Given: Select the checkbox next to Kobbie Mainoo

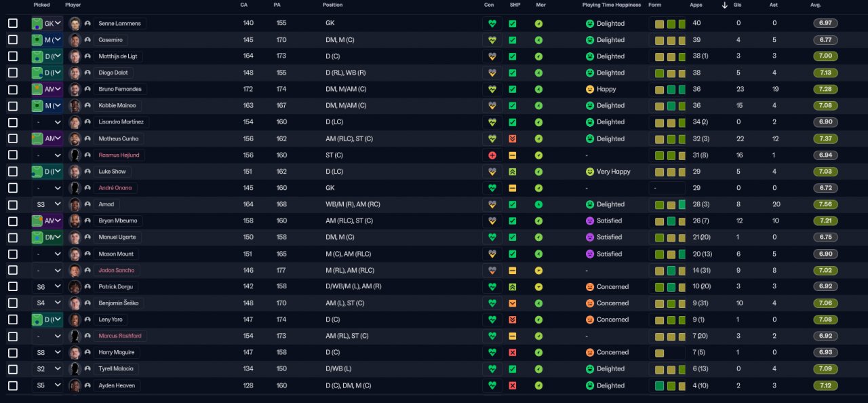Looking at the screenshot, I should (13, 106).
